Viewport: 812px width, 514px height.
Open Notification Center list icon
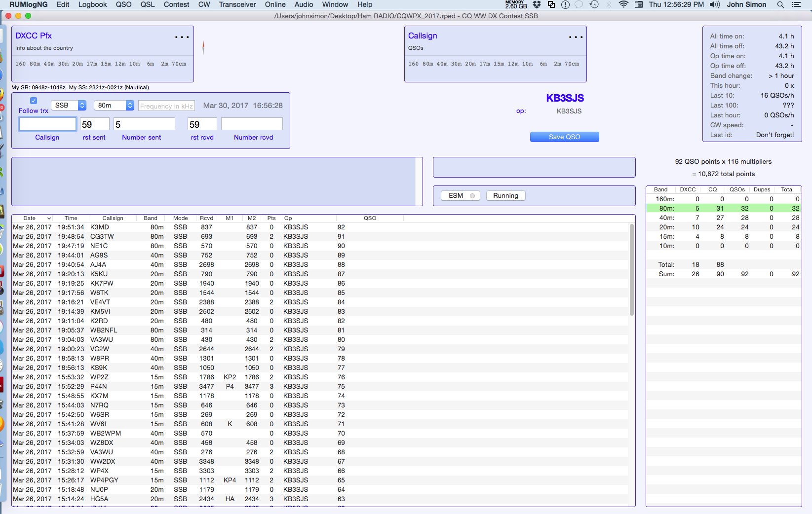pos(796,4)
